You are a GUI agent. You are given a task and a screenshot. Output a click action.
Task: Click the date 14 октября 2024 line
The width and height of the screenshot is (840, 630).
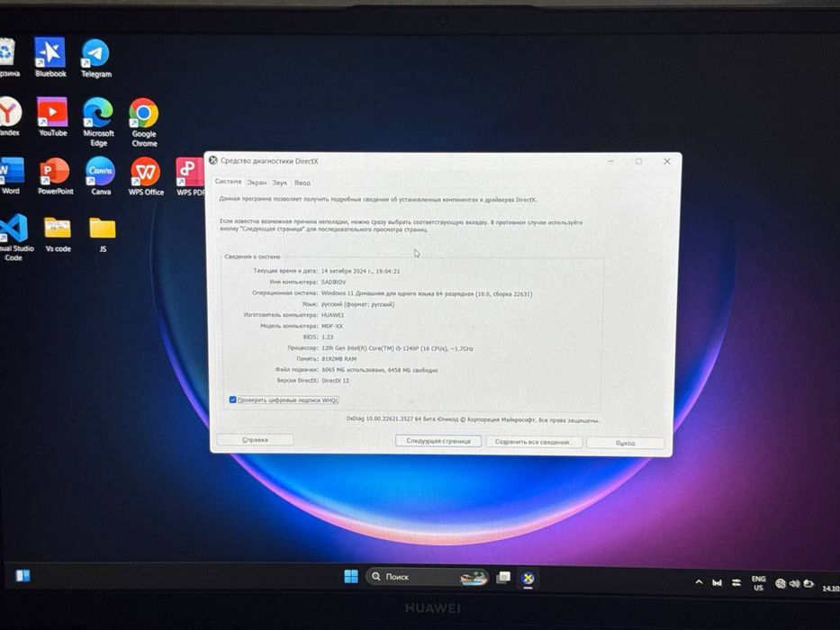[x=360, y=271]
